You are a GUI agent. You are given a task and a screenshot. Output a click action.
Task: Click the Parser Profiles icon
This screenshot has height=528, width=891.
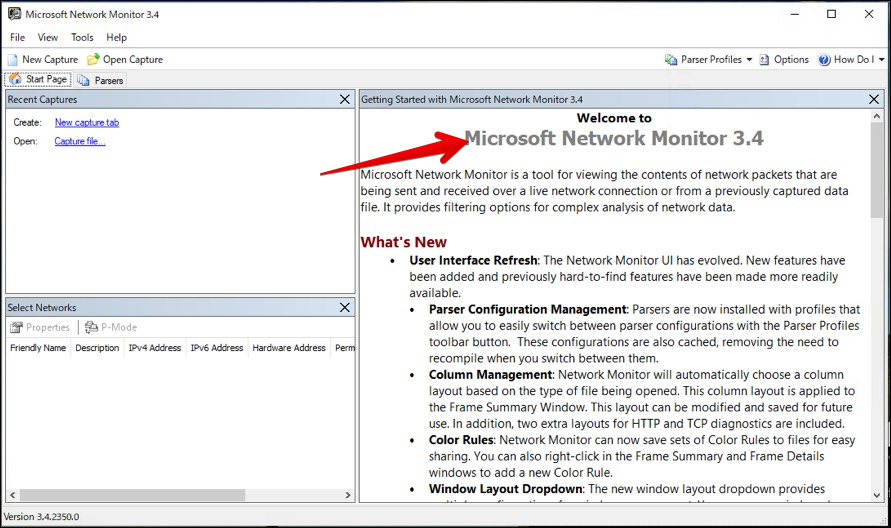coord(671,60)
